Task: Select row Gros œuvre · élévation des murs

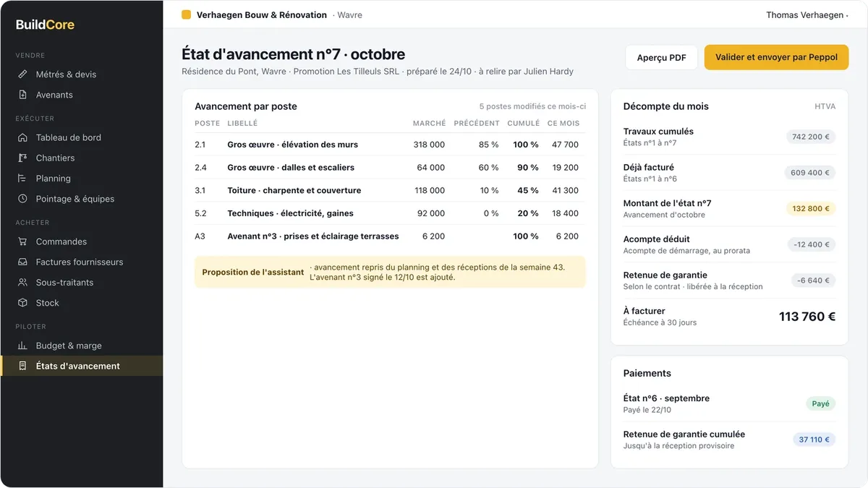Action: pyautogui.click(x=390, y=145)
